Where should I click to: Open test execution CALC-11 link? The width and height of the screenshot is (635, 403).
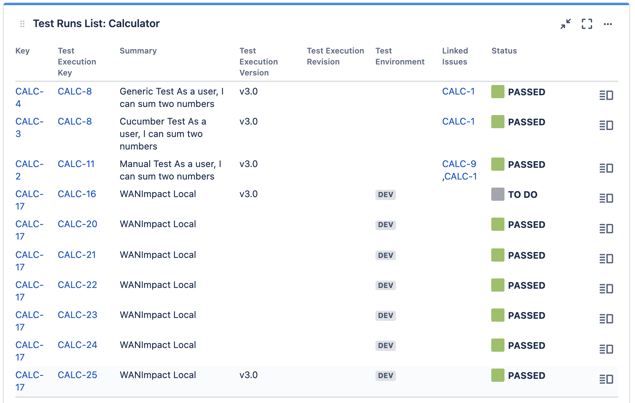point(76,164)
